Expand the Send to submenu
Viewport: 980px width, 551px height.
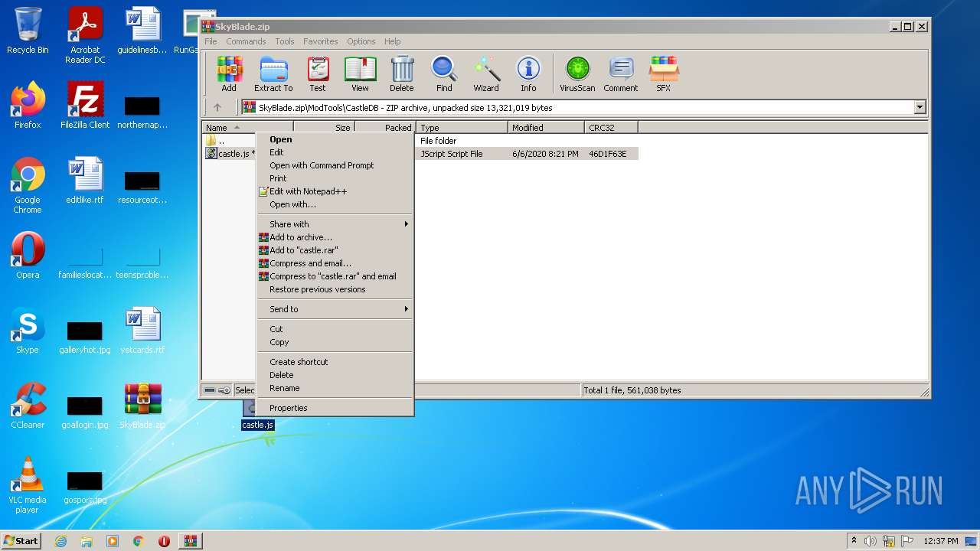coord(336,309)
